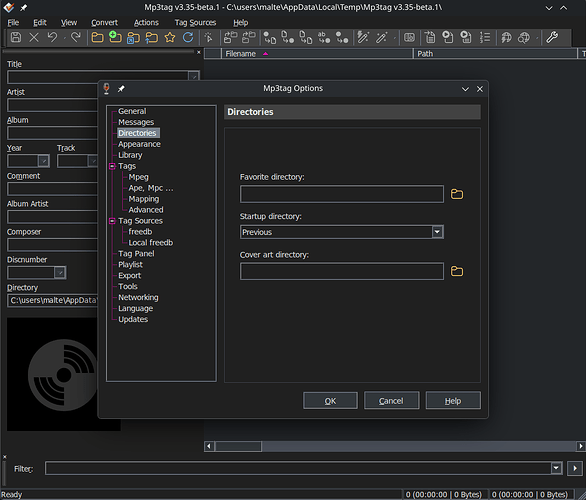The image size is (586, 500).
Task: Click the Quick Actions wand icon
Action: (x=381, y=37)
